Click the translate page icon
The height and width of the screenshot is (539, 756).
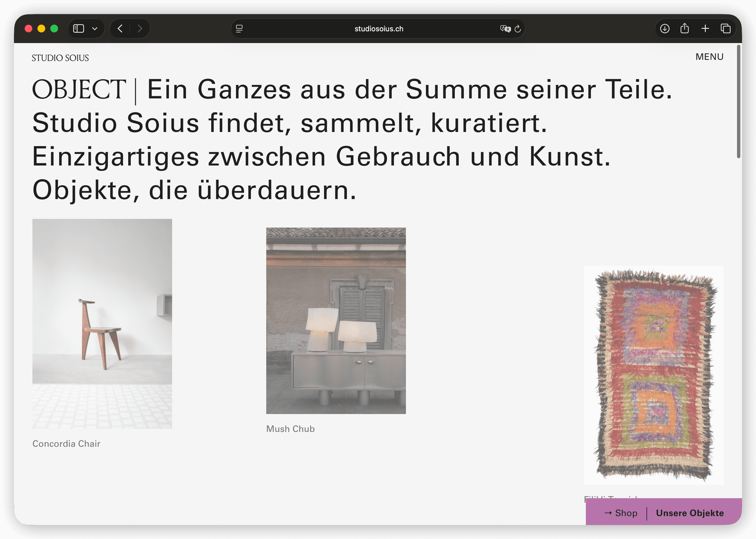(505, 29)
